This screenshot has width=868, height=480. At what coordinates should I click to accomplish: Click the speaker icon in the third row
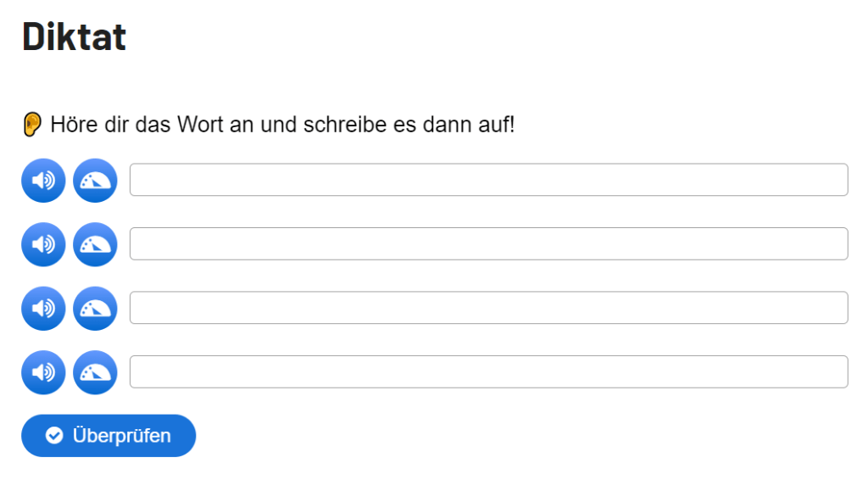[x=43, y=309]
